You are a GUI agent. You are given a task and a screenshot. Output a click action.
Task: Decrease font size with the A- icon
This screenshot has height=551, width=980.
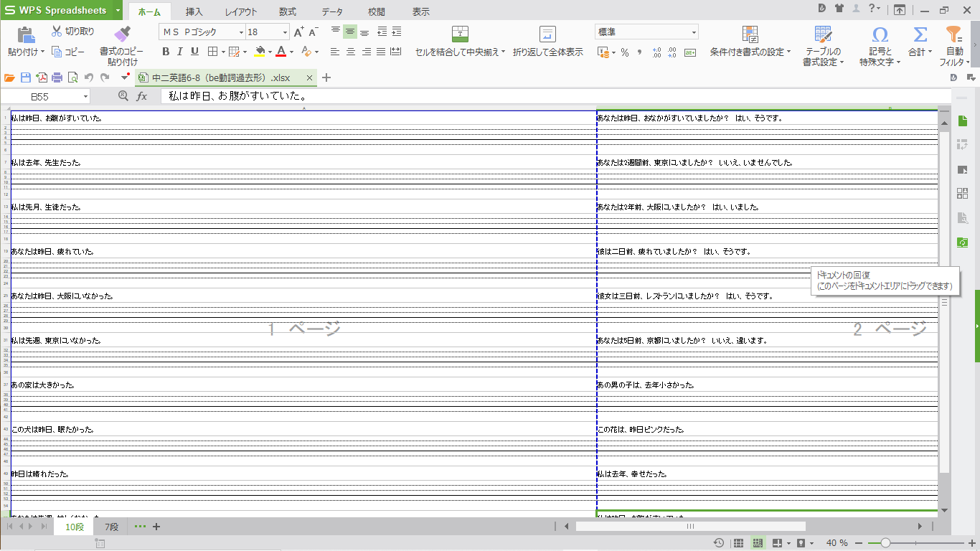pos(314,32)
